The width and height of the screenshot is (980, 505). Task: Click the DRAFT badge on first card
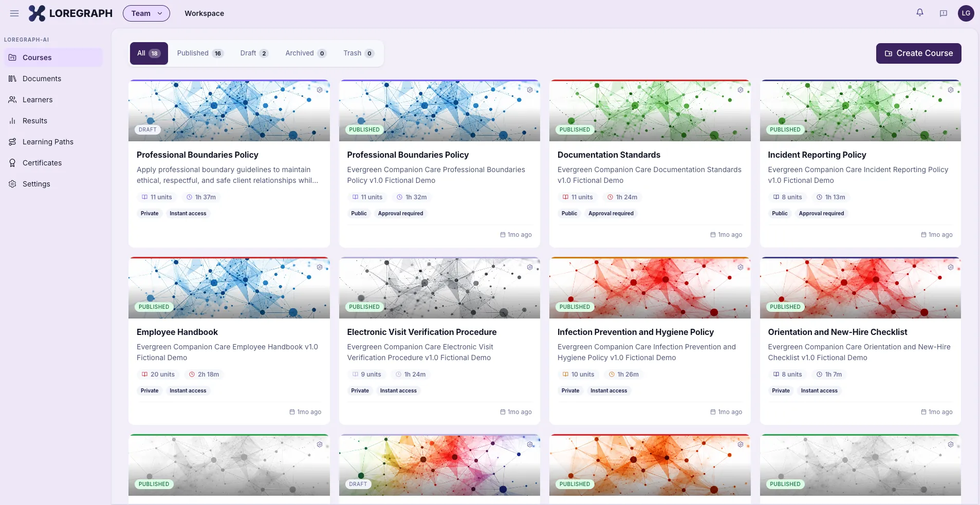tap(147, 129)
